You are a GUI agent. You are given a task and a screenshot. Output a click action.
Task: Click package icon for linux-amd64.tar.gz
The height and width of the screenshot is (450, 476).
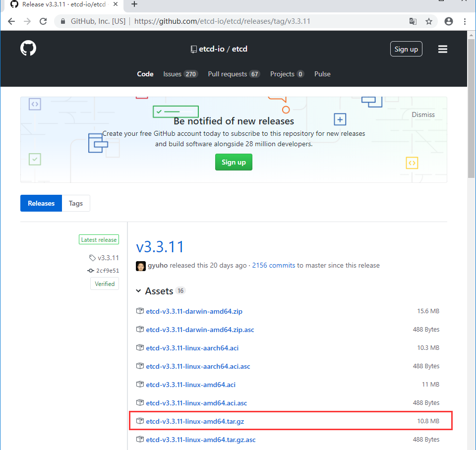tap(140, 421)
